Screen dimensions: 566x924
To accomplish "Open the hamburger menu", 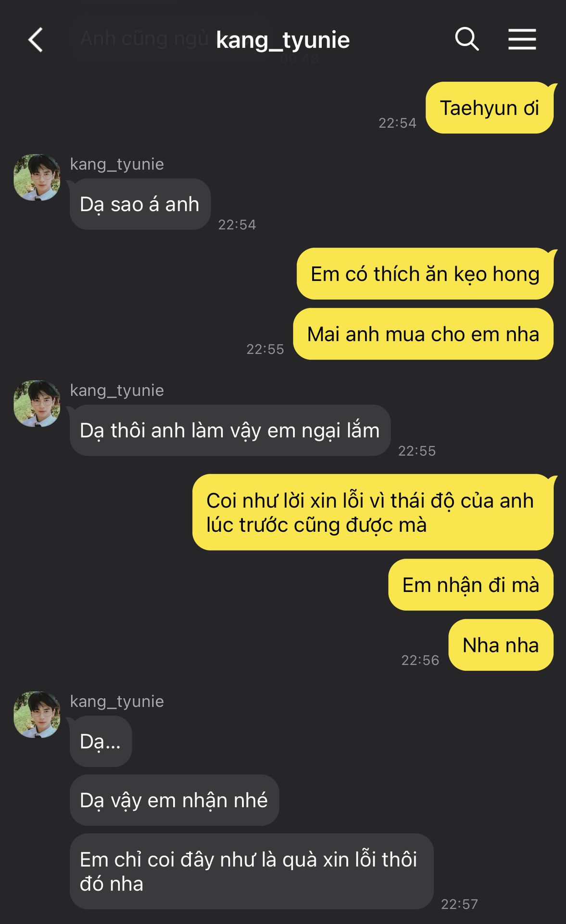I will 522,39.
